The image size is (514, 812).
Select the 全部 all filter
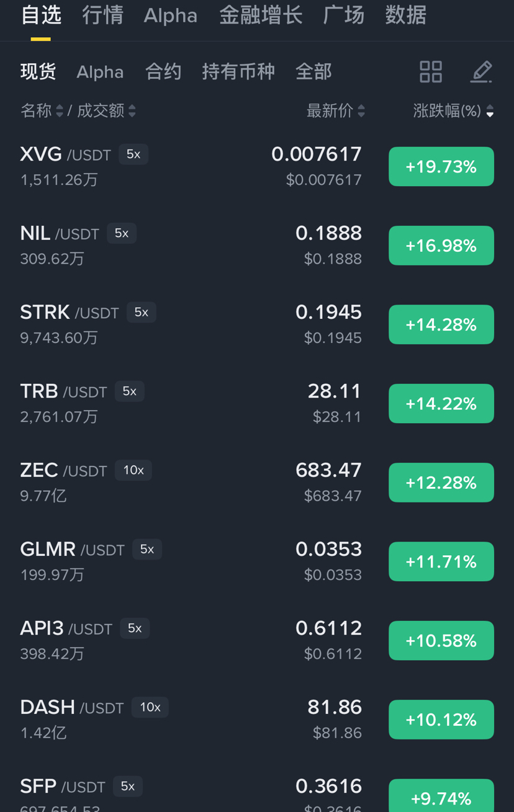(x=313, y=72)
